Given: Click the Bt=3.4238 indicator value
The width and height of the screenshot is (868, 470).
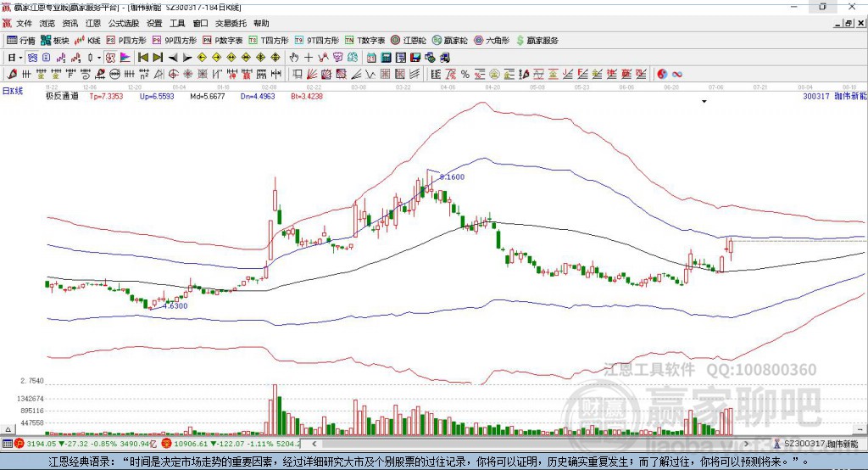Looking at the screenshot, I should tap(307, 96).
